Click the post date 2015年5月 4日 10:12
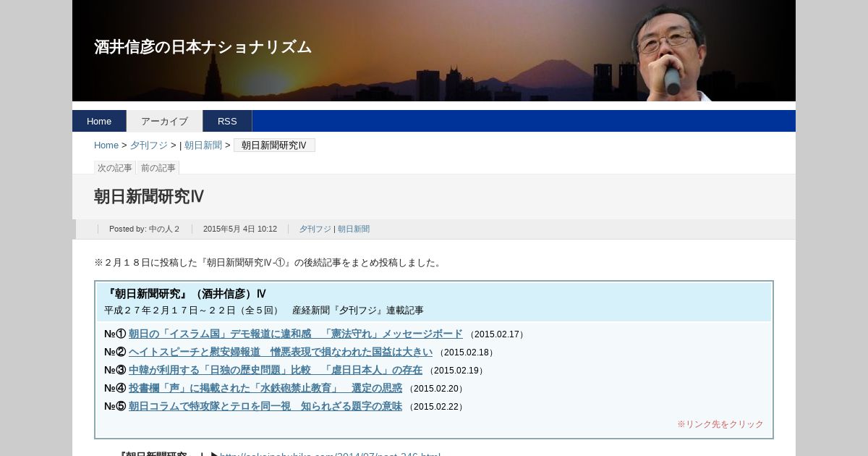The width and height of the screenshot is (868, 456). (x=240, y=229)
